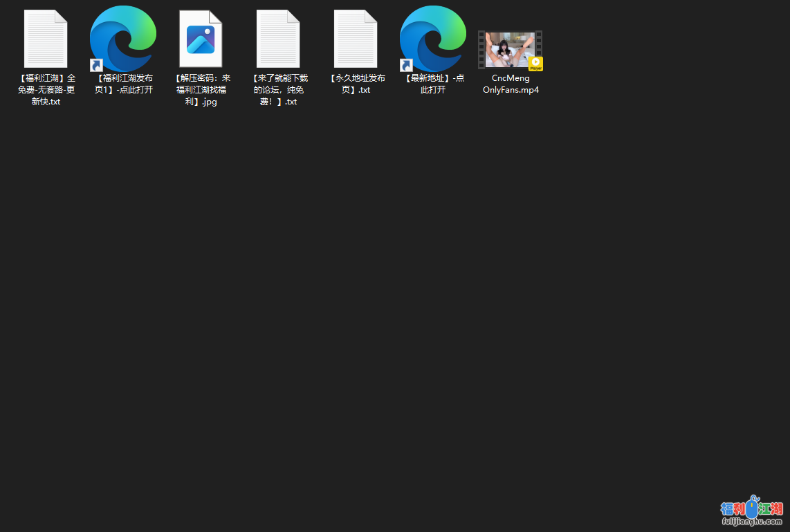This screenshot has width=790, height=532.
Task: Select the CncMeng OnlyFans.mp4 video thumbnail
Action: 510,48
